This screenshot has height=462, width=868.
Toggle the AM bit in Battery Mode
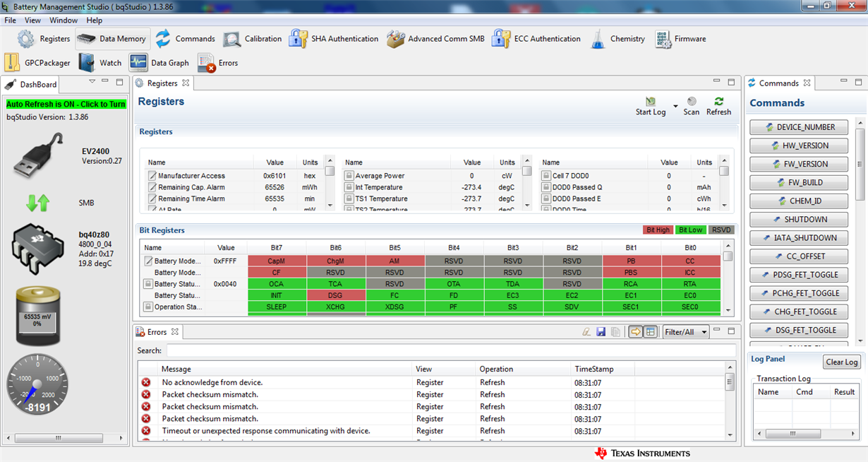point(394,261)
